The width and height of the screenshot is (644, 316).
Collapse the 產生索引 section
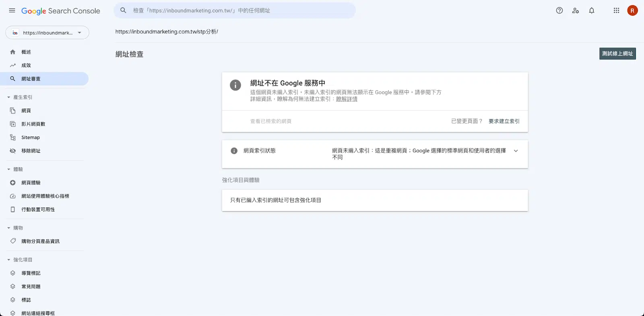coord(9,97)
